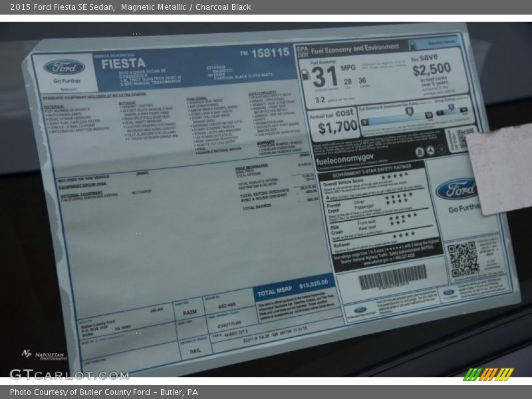Click the Ford Go Further logo on right
The image size is (532, 399).
(456, 190)
